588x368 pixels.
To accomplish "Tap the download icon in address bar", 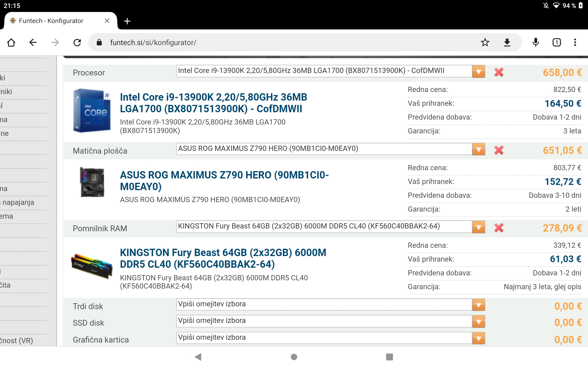I will (x=507, y=42).
